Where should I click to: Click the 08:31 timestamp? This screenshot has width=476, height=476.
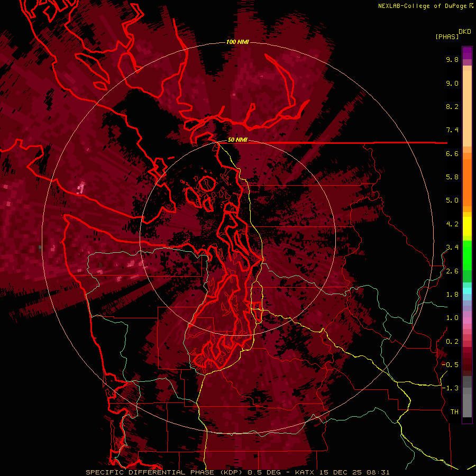378,472
